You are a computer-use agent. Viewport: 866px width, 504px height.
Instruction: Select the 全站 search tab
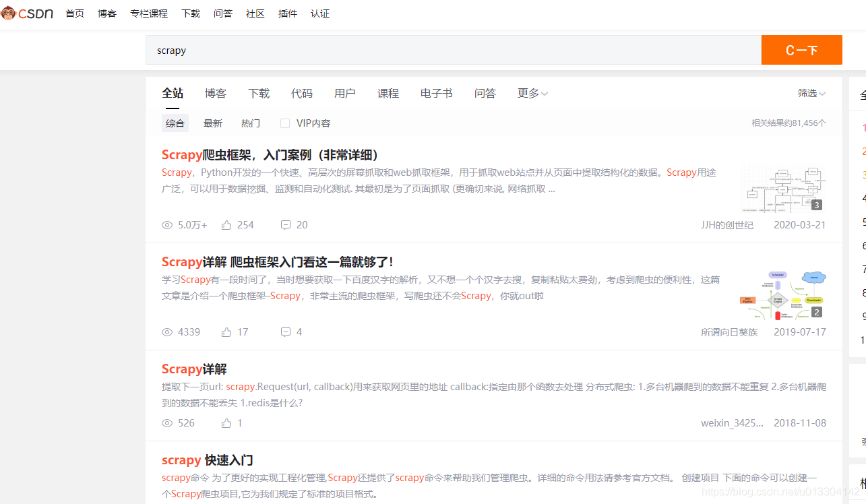coord(173,94)
